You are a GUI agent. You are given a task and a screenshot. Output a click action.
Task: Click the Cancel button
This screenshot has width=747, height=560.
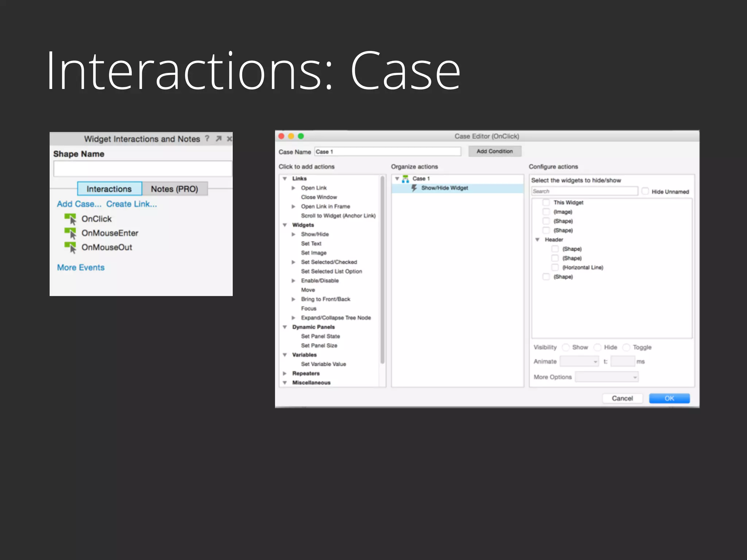click(622, 398)
